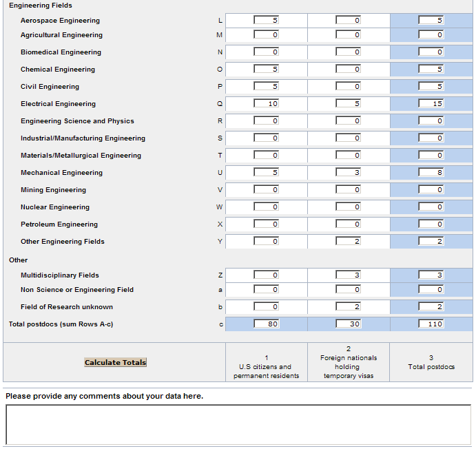Edit Industrial/Manufacturing Engineering U.S. citizens field
This screenshot has width=476, height=451.
coord(266,138)
